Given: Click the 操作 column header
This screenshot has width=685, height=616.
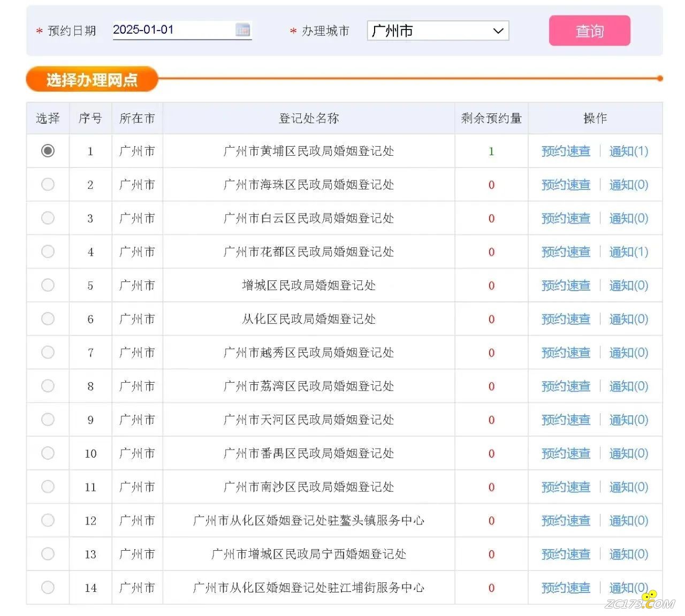Looking at the screenshot, I should coord(595,118).
